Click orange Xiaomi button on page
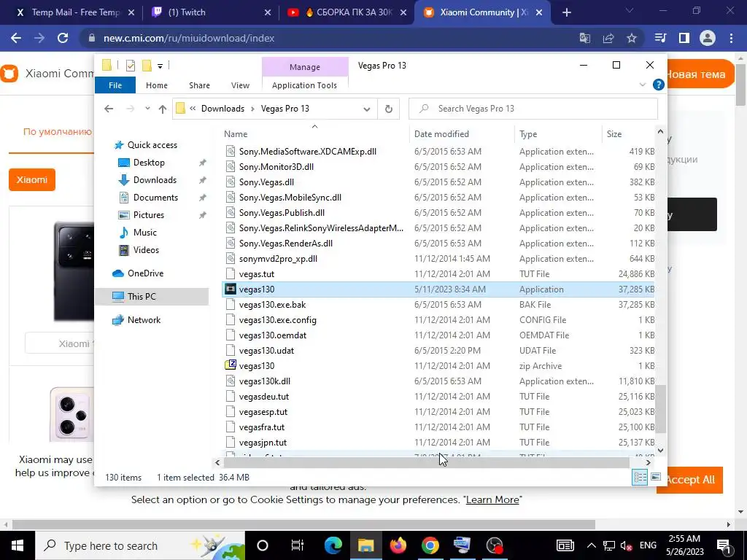The height and width of the screenshot is (560, 747). pyautogui.click(x=32, y=179)
